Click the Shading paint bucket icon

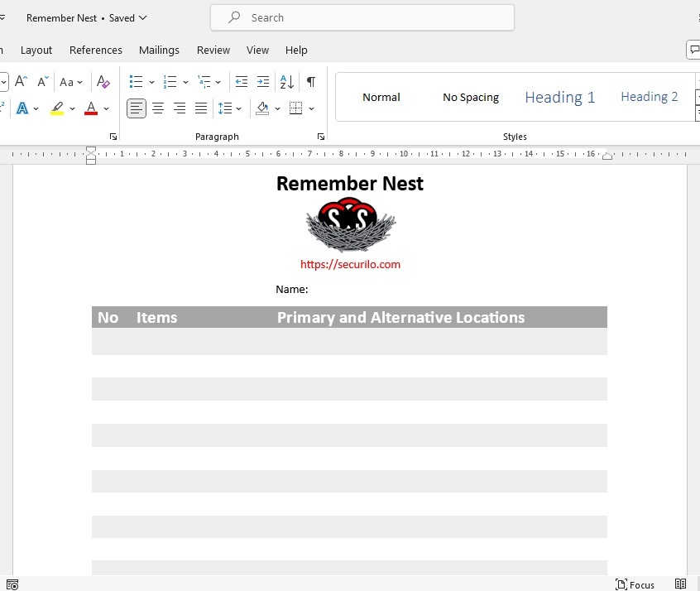point(262,108)
